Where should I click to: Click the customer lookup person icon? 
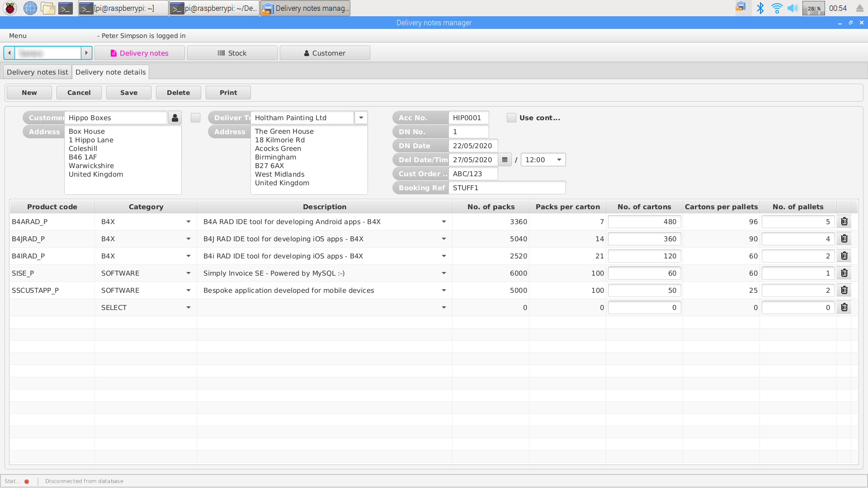pyautogui.click(x=175, y=118)
